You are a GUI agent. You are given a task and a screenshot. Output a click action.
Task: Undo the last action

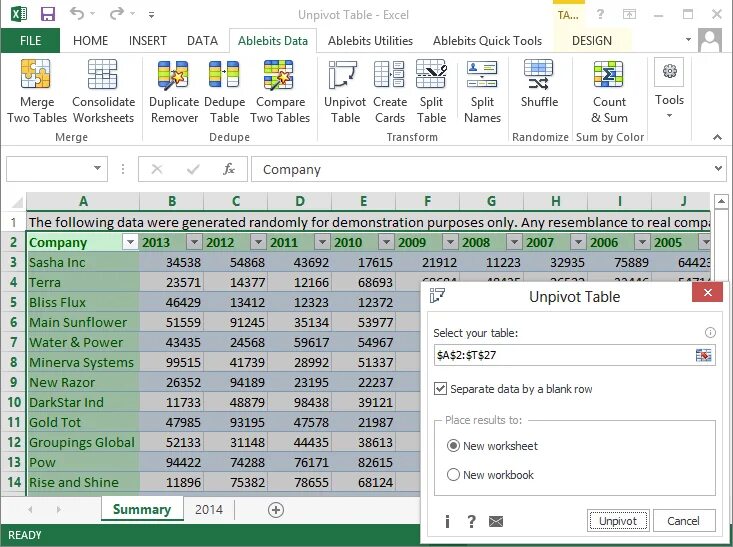[x=77, y=14]
